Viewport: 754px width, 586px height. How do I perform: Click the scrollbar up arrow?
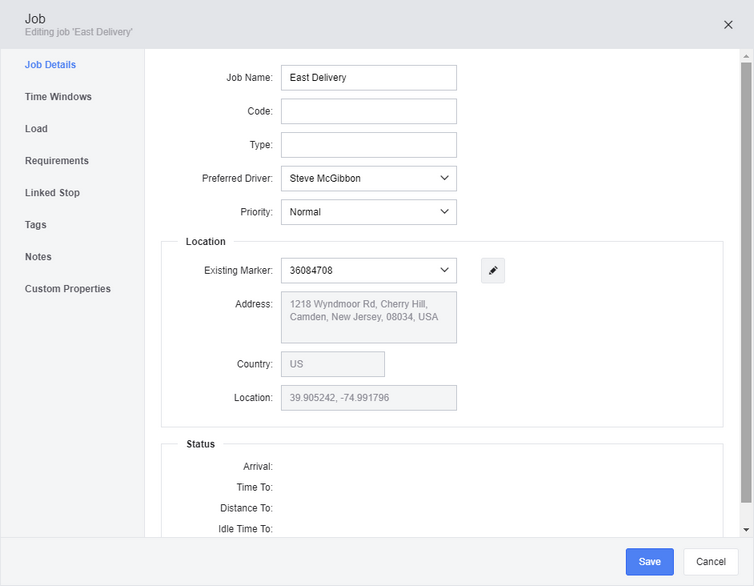[746, 56]
